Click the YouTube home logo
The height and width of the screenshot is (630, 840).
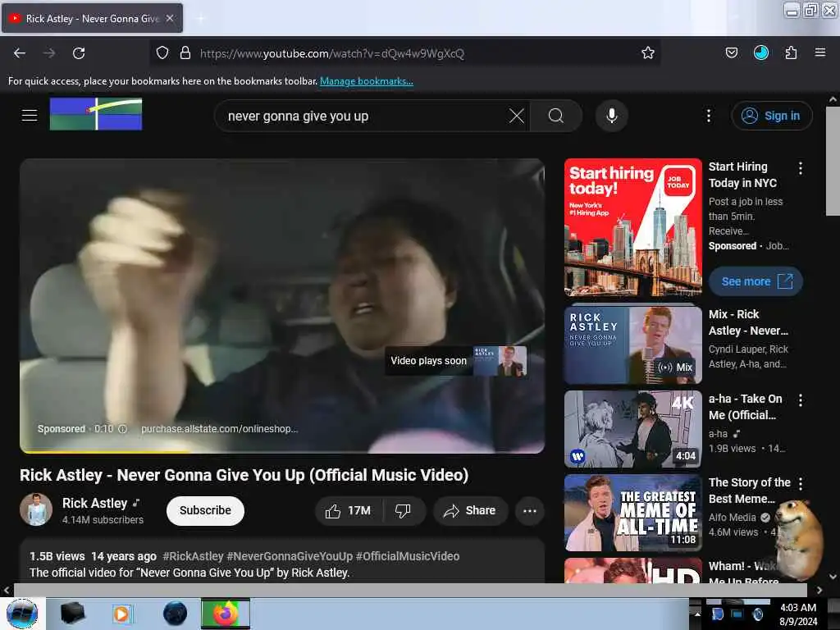pyautogui.click(x=96, y=114)
